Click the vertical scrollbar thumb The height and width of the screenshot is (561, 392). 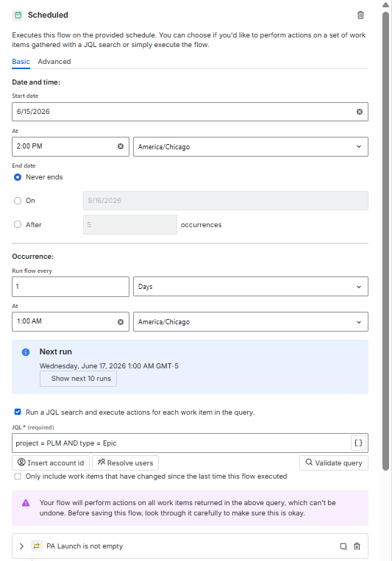click(385, 240)
